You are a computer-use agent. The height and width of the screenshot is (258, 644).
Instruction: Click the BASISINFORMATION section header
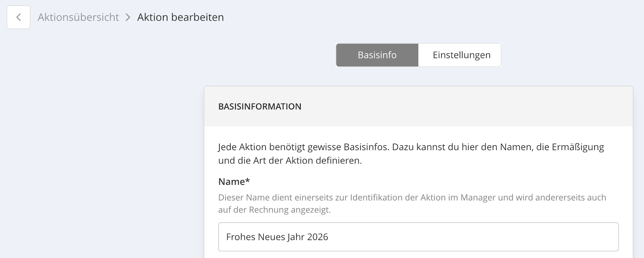click(x=260, y=107)
